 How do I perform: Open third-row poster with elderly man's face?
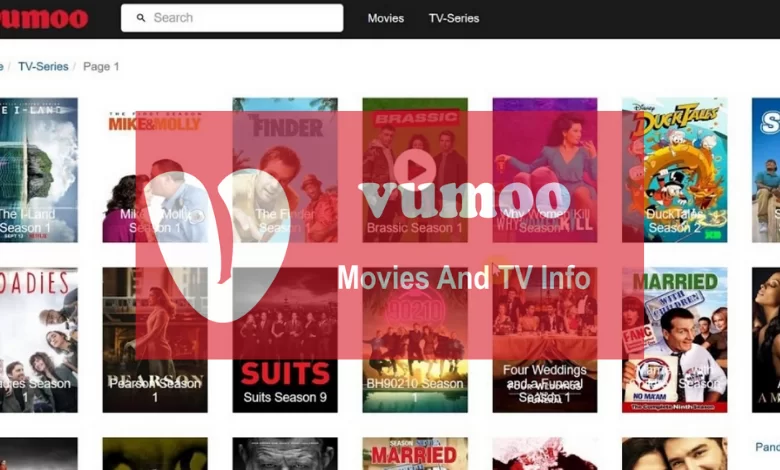(x=285, y=454)
